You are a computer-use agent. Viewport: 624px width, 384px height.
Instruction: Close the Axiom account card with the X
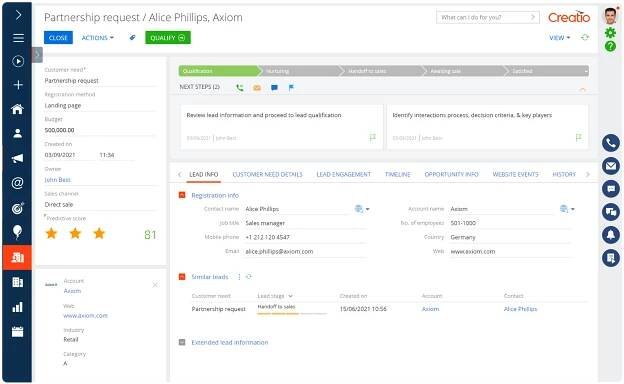coord(155,285)
